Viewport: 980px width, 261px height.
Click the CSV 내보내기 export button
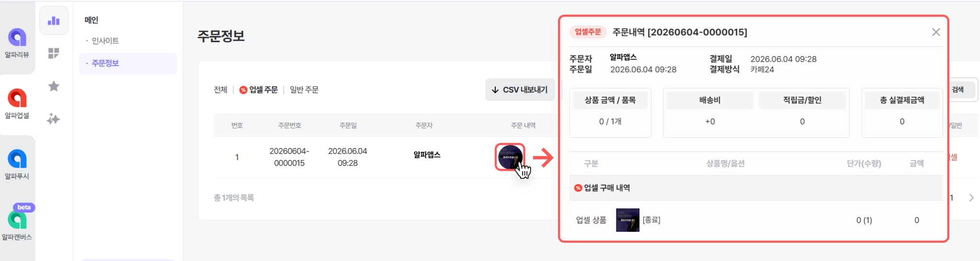click(x=520, y=90)
